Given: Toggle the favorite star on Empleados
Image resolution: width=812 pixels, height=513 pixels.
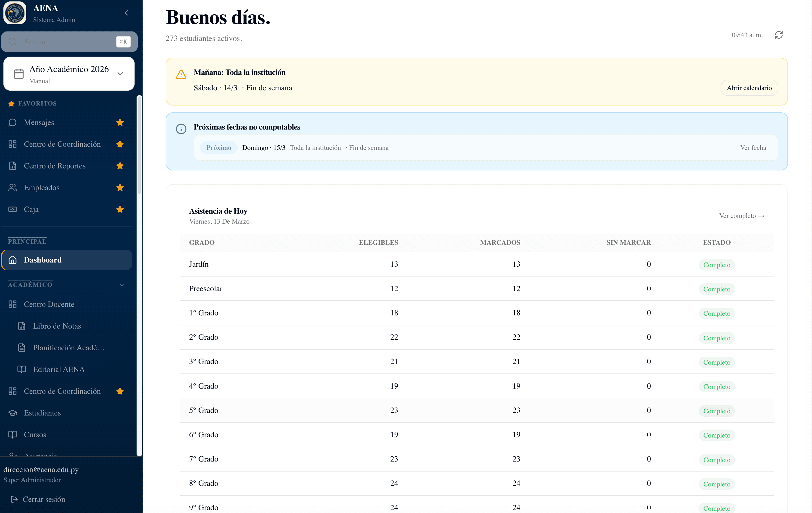Looking at the screenshot, I should tap(120, 188).
